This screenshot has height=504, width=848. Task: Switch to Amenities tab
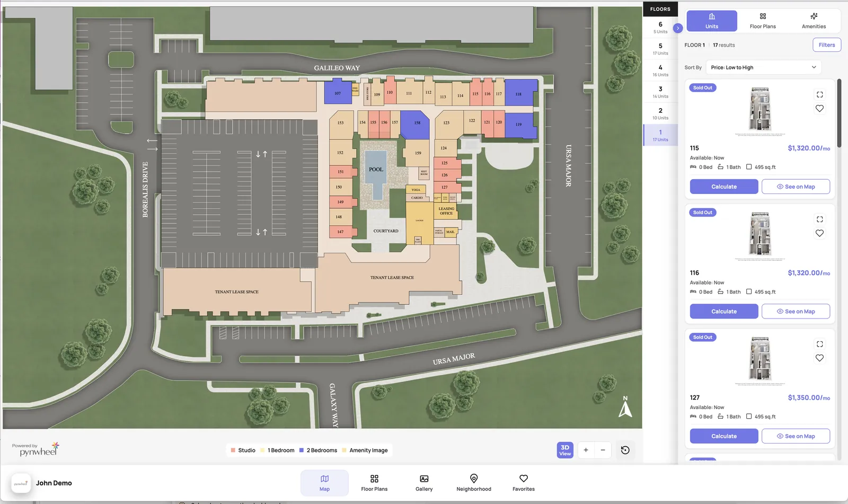814,21
